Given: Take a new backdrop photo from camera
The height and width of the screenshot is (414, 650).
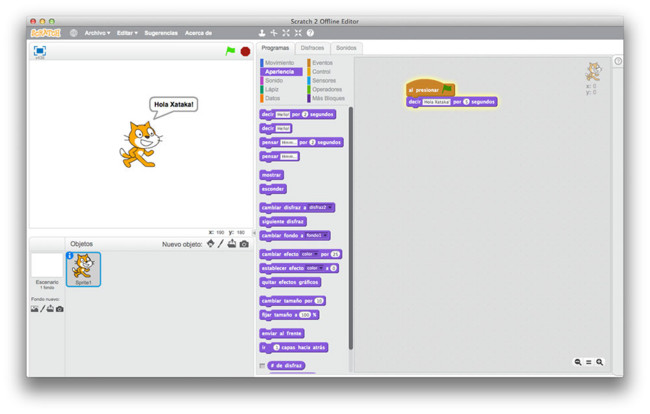Looking at the screenshot, I should [60, 309].
